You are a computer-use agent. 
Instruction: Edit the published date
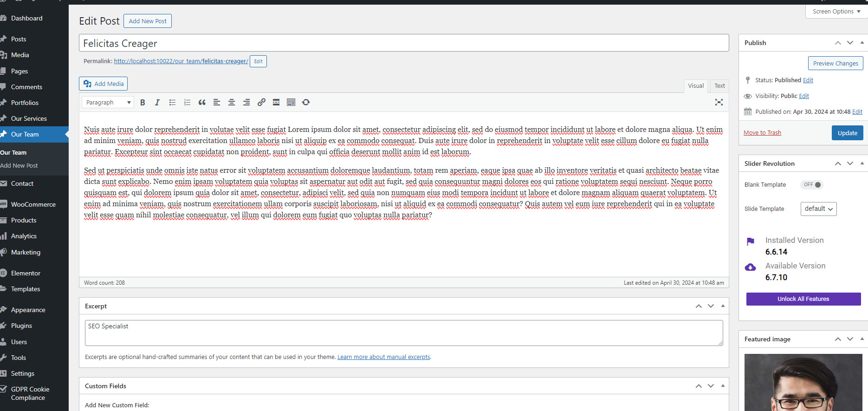point(857,112)
